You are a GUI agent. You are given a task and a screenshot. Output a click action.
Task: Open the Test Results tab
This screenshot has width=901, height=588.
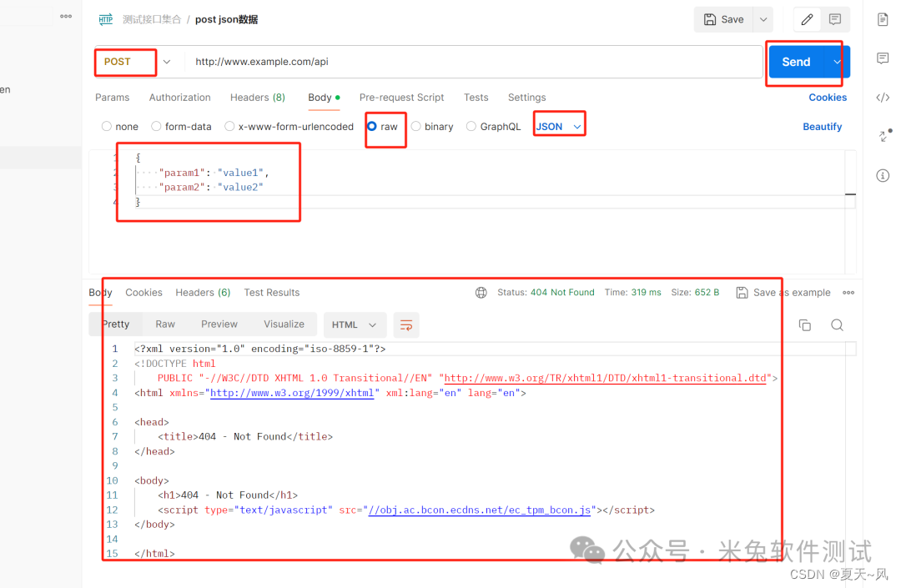point(272,293)
